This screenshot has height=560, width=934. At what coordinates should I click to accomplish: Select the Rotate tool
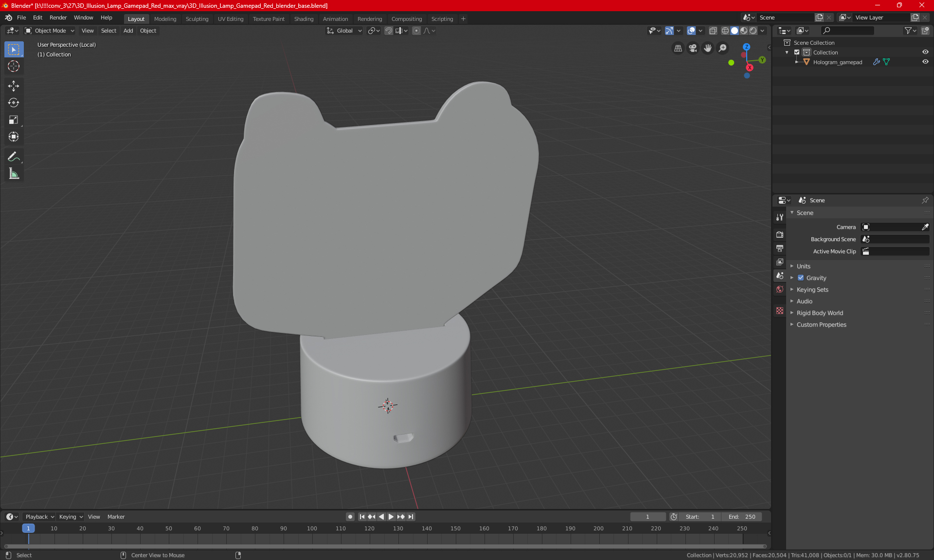point(14,103)
